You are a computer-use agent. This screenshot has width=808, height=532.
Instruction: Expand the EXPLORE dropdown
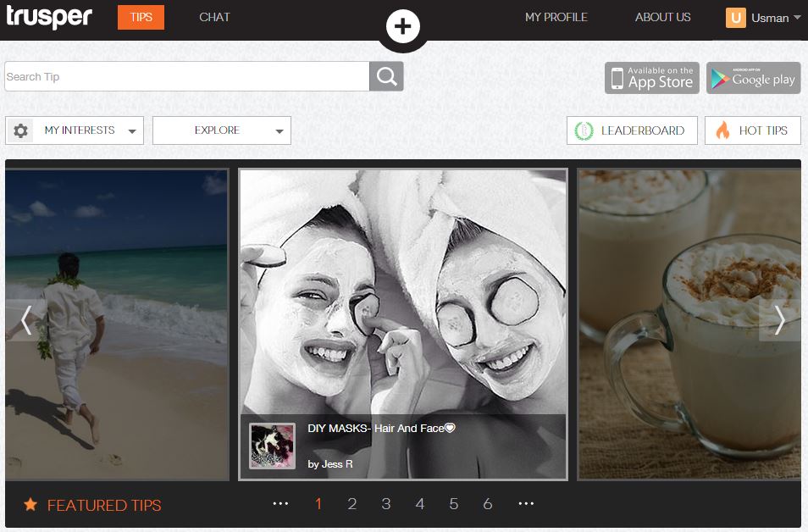(x=222, y=130)
